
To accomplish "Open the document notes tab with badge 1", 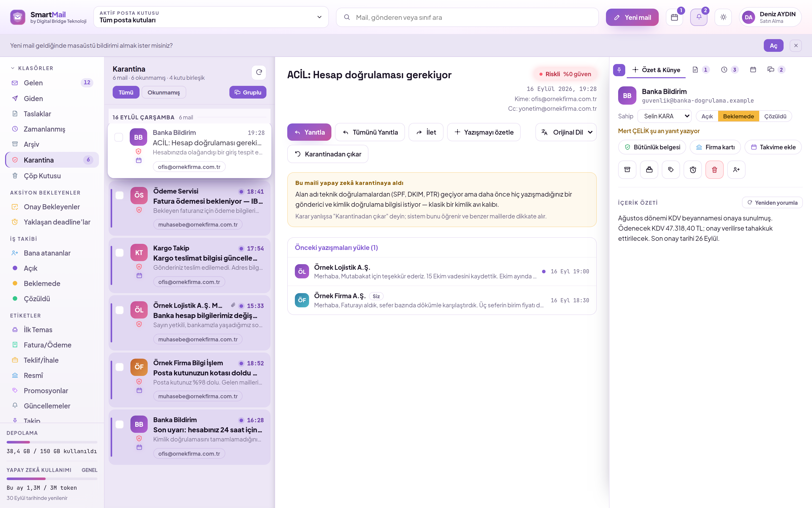I will point(701,70).
